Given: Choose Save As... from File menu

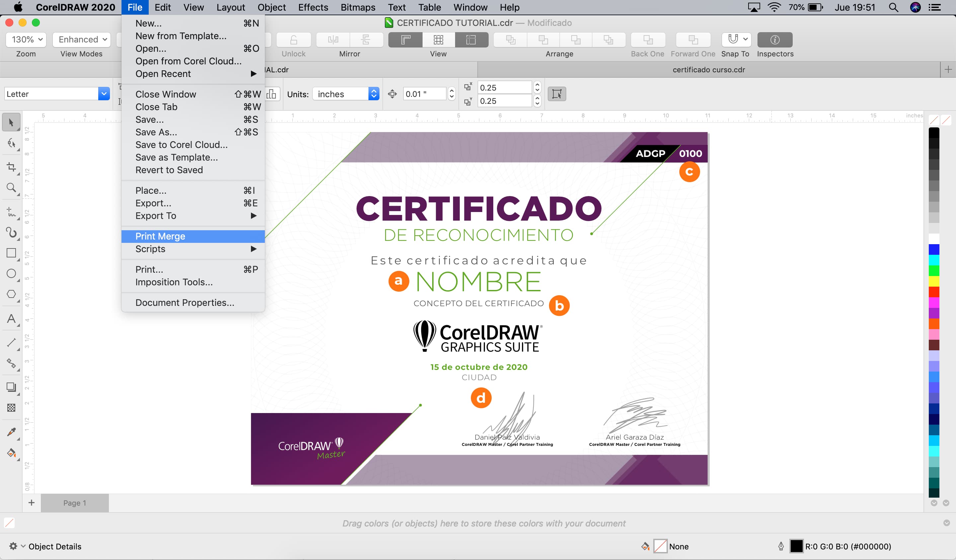Looking at the screenshot, I should [193, 132].
